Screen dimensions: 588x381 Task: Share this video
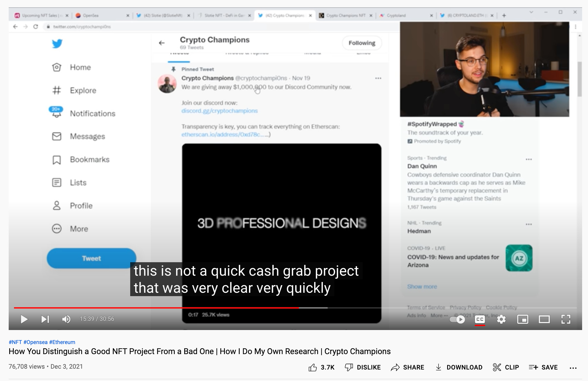(408, 367)
